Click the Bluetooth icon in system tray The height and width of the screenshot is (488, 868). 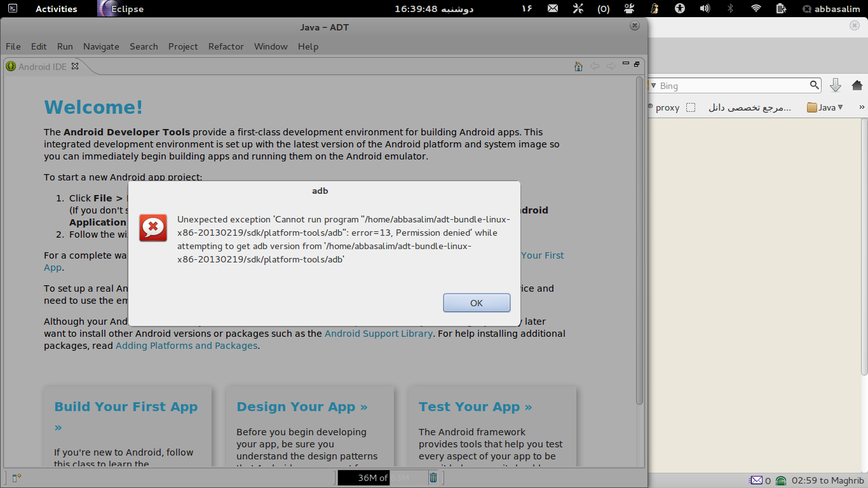click(730, 9)
